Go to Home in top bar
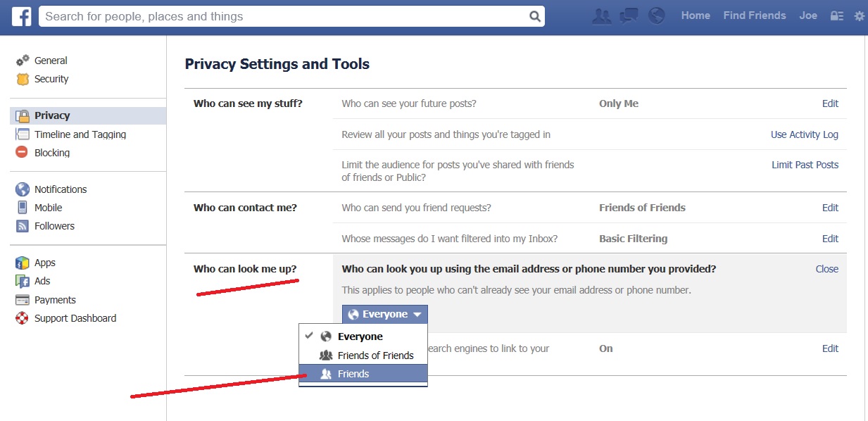The width and height of the screenshot is (868, 421). coord(696,15)
